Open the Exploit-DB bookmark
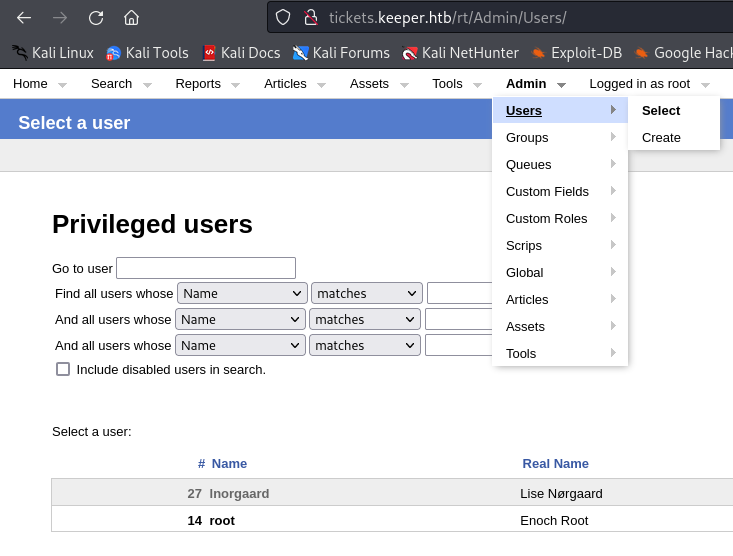 click(576, 53)
